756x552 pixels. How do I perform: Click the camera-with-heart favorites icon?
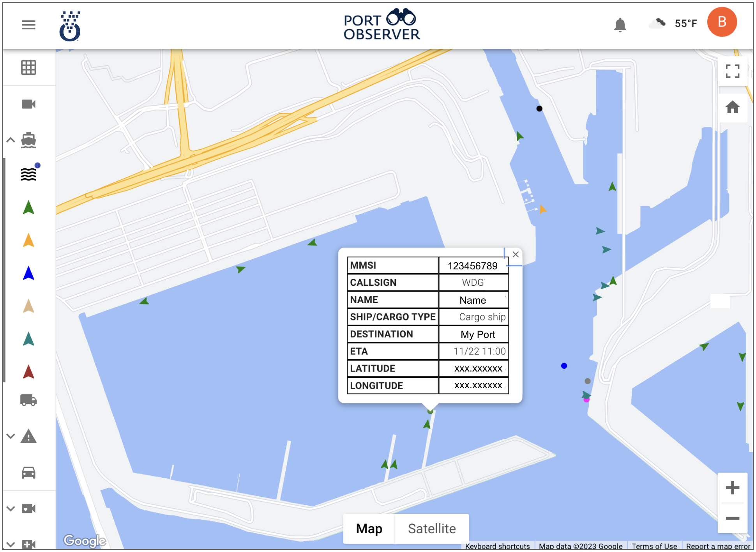point(28,509)
